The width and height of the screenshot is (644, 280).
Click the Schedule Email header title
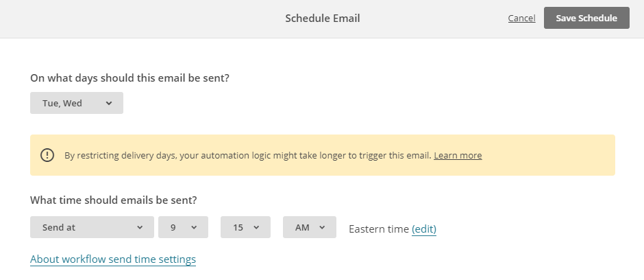pyautogui.click(x=323, y=19)
